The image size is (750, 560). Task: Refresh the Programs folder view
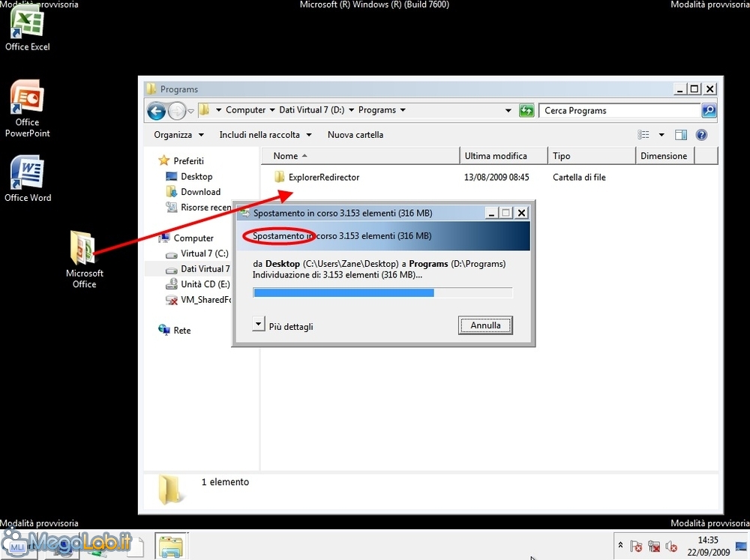(x=526, y=110)
